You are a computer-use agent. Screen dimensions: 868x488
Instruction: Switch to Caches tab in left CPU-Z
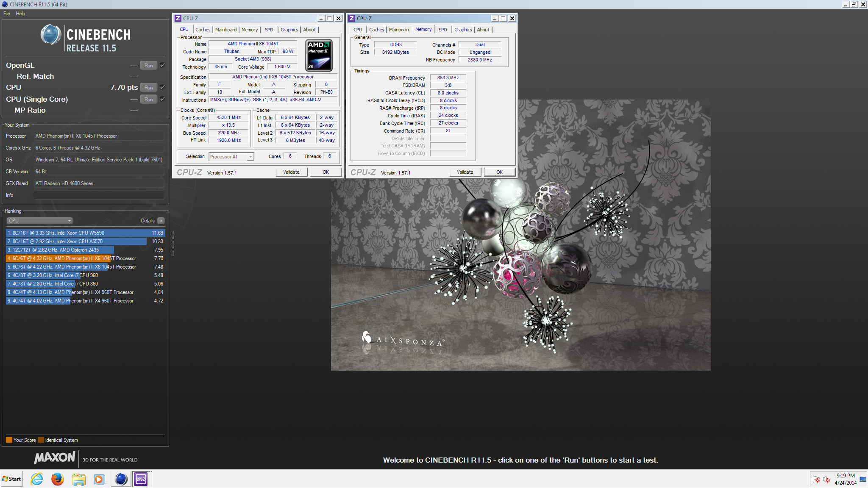click(203, 30)
